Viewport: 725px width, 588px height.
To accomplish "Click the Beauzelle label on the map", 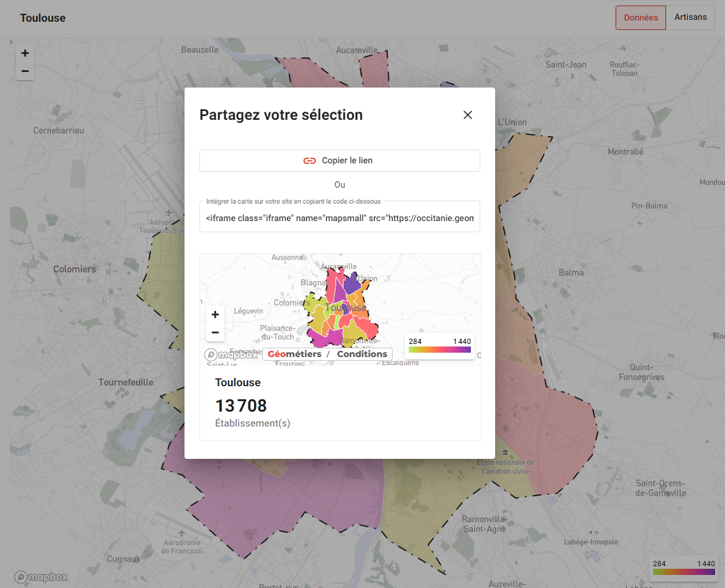I will coord(200,50).
